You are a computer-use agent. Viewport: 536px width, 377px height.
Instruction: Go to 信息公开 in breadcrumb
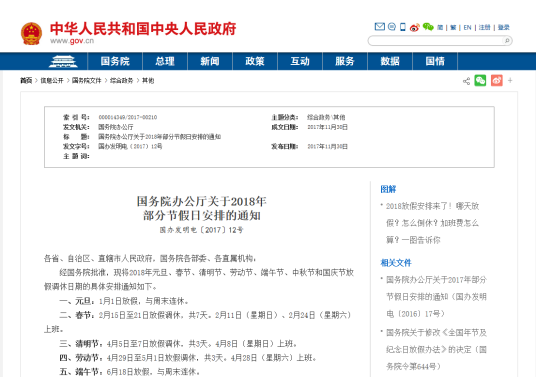tap(52, 81)
